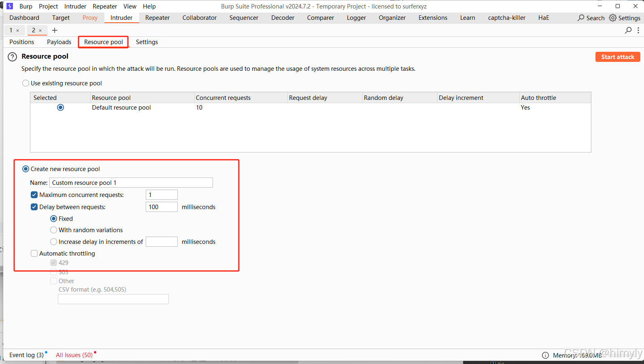
Task: Switch to the Extensions tab
Action: pyautogui.click(x=433, y=18)
